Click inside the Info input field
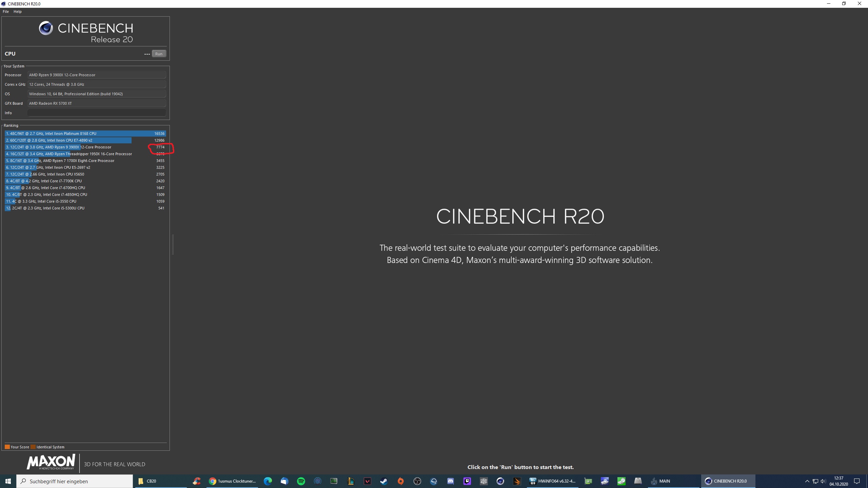Image resolution: width=868 pixels, height=488 pixels. pyautogui.click(x=97, y=113)
